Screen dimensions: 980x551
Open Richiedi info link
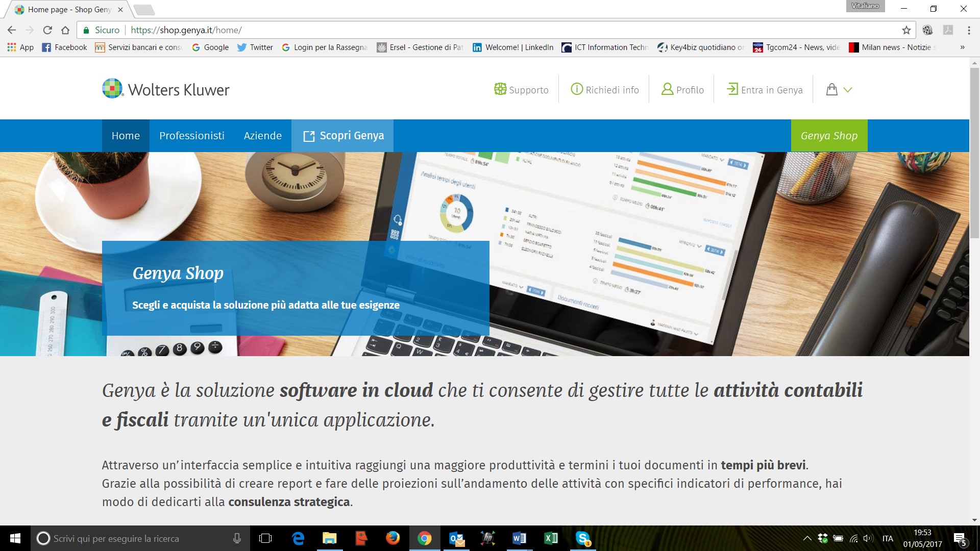[x=604, y=90]
